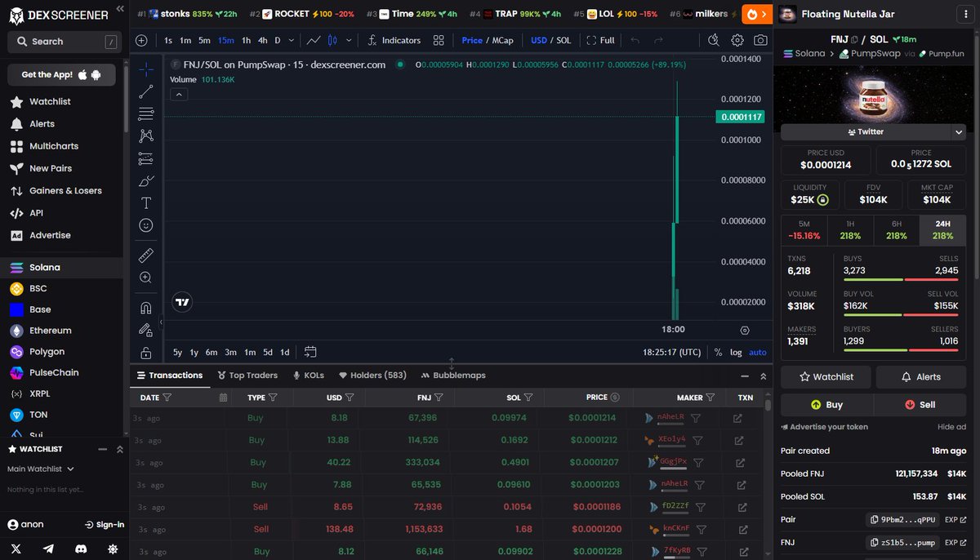Filter transactions by TYPE column

[x=273, y=398]
